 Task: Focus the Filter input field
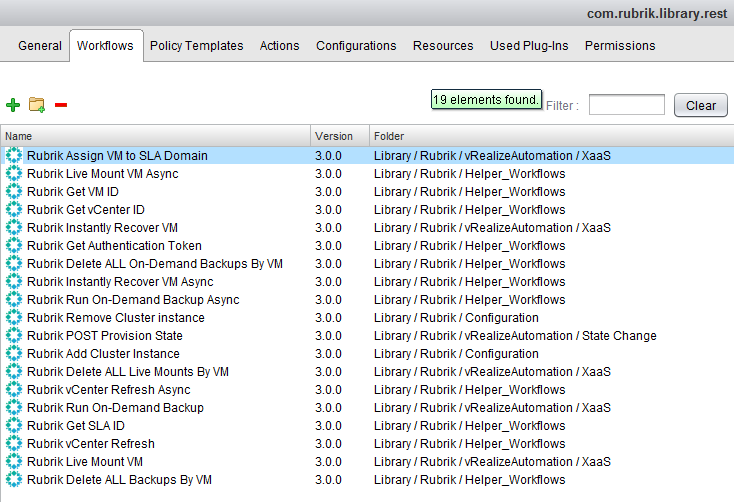pyautogui.click(x=627, y=104)
